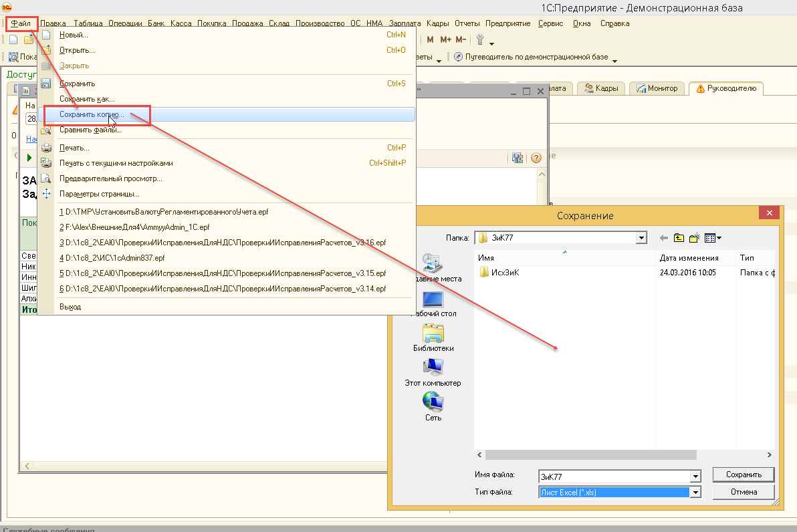Click the wrench tools toolbar icon
Viewport: 797px width, 532px height.
pyautogui.click(x=480, y=39)
